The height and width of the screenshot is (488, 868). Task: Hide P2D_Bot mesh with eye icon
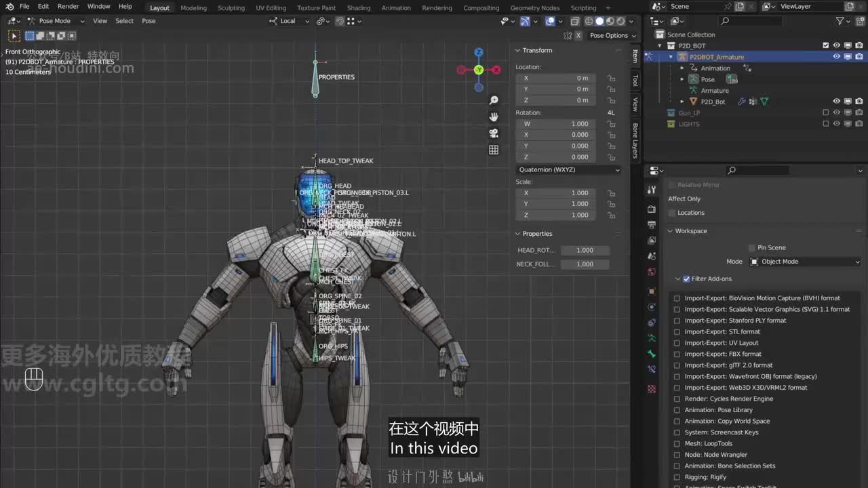837,102
